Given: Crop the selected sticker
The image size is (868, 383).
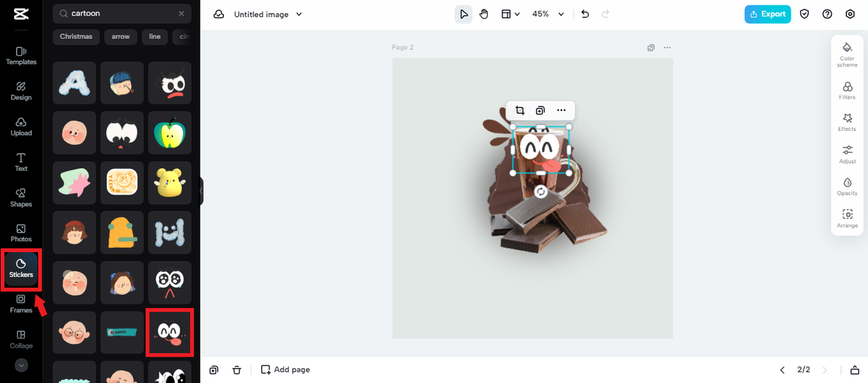Looking at the screenshot, I should coord(520,110).
